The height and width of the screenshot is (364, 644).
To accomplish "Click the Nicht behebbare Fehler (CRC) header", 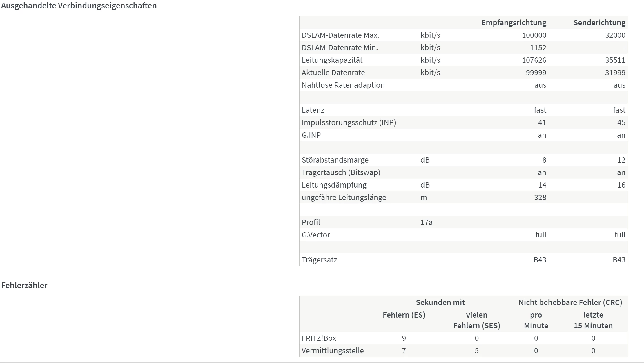I will point(570,302).
